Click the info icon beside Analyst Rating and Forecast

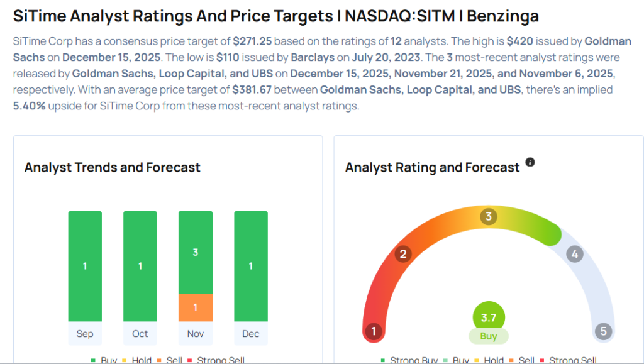tap(530, 162)
